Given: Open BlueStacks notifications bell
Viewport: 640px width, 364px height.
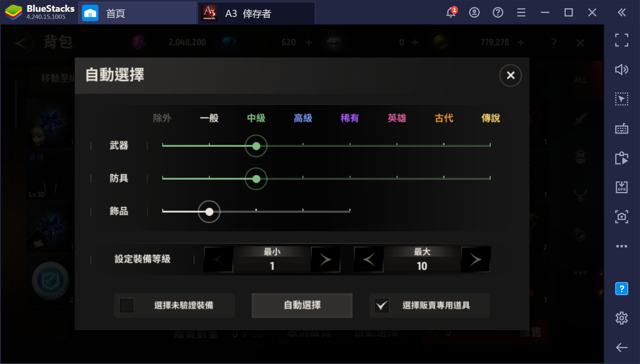Looking at the screenshot, I should [451, 13].
